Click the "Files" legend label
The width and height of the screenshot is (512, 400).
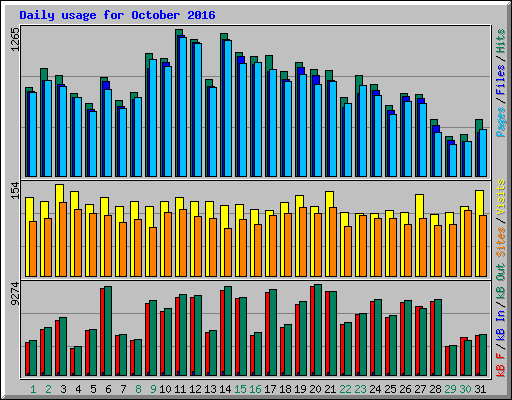click(x=501, y=79)
